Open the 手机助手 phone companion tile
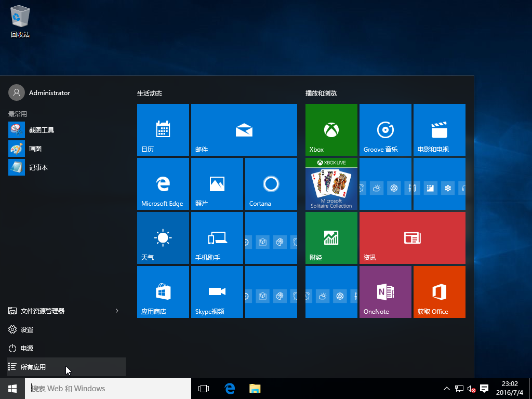The image size is (532, 399). tap(217, 238)
